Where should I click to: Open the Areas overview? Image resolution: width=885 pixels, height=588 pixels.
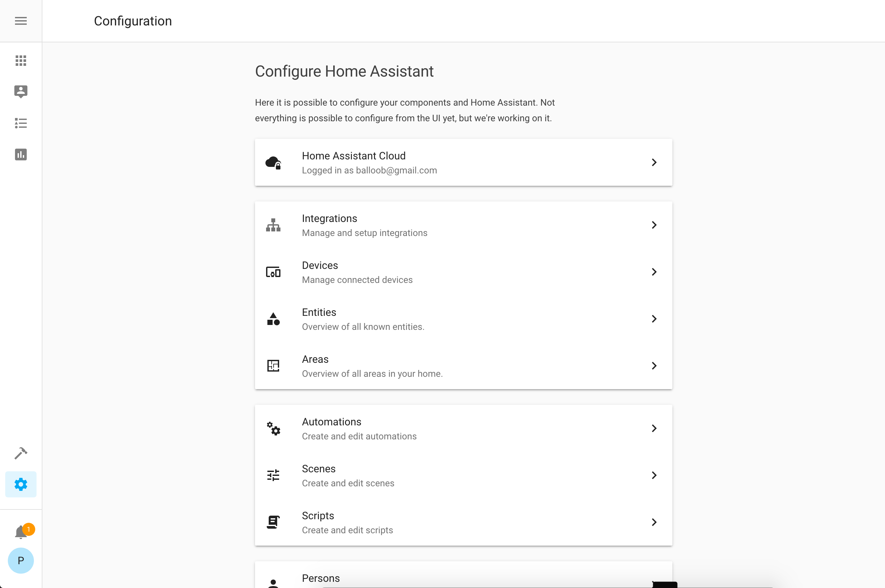463,366
